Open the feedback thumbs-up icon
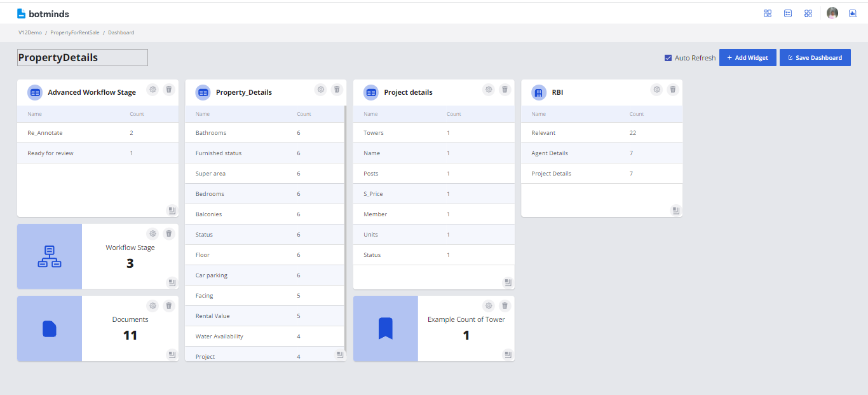Screen dimensions: 868x395 853,13
